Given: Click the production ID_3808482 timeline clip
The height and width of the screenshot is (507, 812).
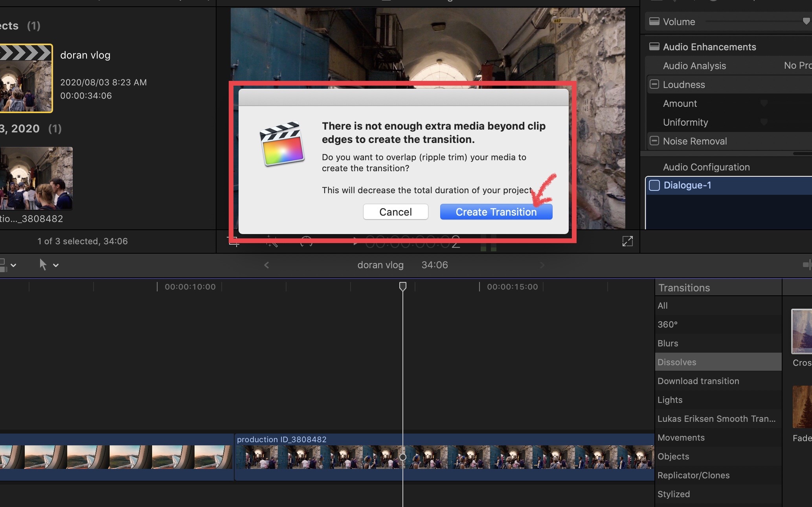Looking at the screenshot, I should 444,457.
